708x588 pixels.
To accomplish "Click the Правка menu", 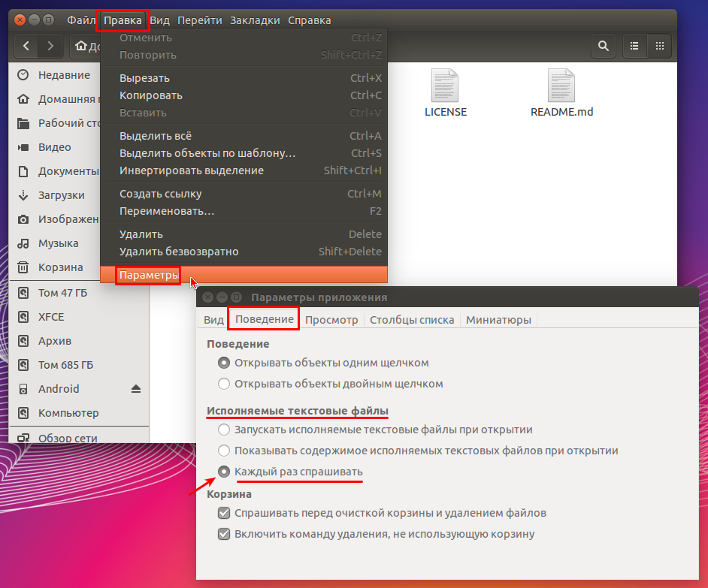I will tap(123, 20).
